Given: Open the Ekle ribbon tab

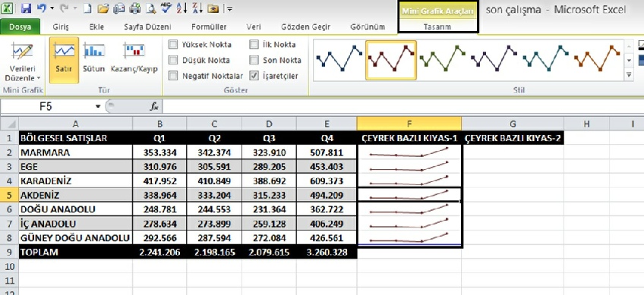Looking at the screenshot, I should click(x=96, y=27).
